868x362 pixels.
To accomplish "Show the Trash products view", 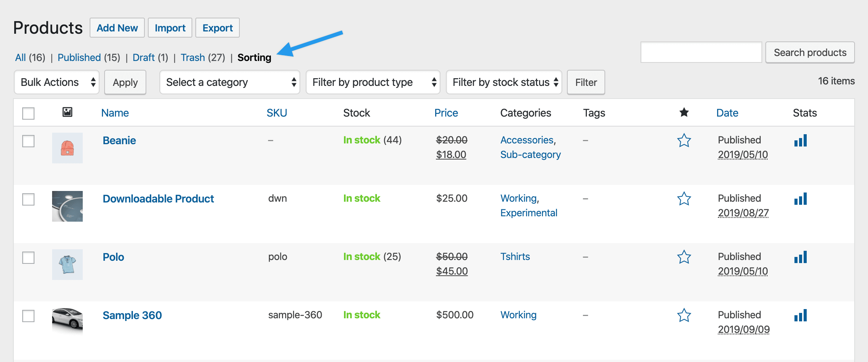I will pos(193,58).
